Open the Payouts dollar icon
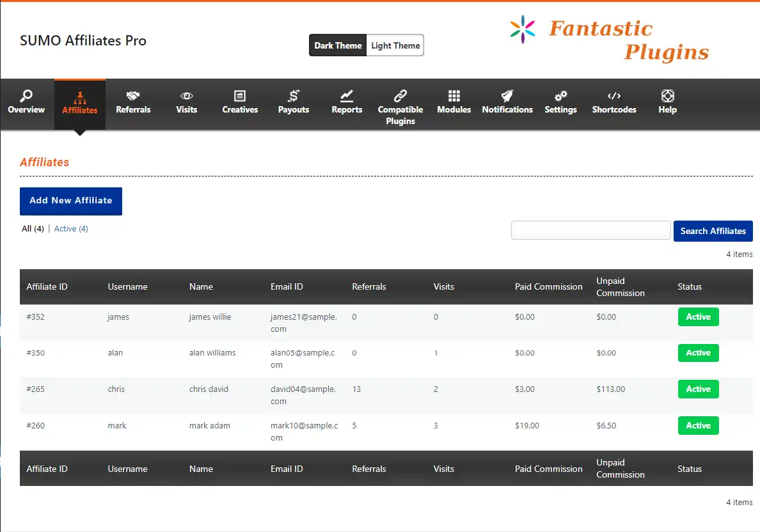Screen dimensions: 760x532 [293, 96]
